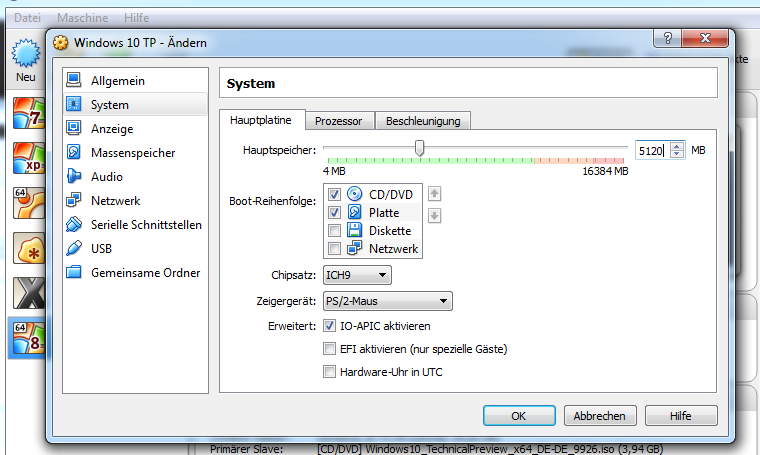The height and width of the screenshot is (455, 760).
Task: Click the red zone of memory scale
Action: (x=609, y=160)
